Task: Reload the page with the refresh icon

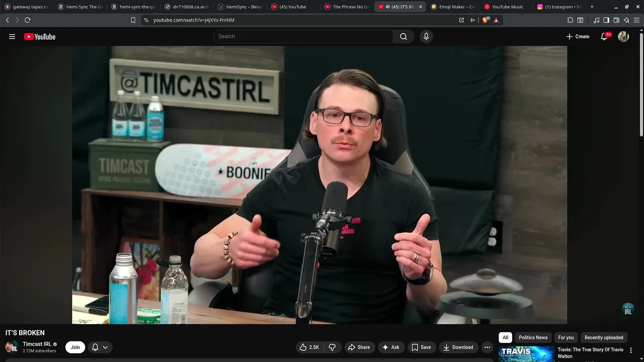Action: [27, 20]
